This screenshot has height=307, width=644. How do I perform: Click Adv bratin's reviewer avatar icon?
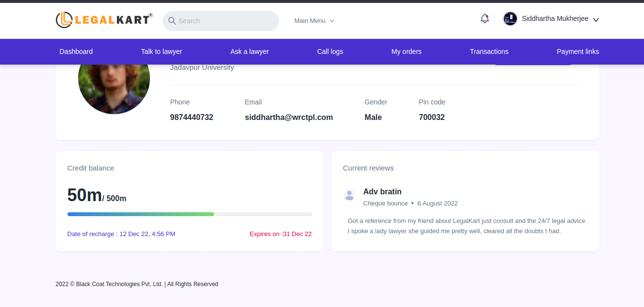point(349,195)
